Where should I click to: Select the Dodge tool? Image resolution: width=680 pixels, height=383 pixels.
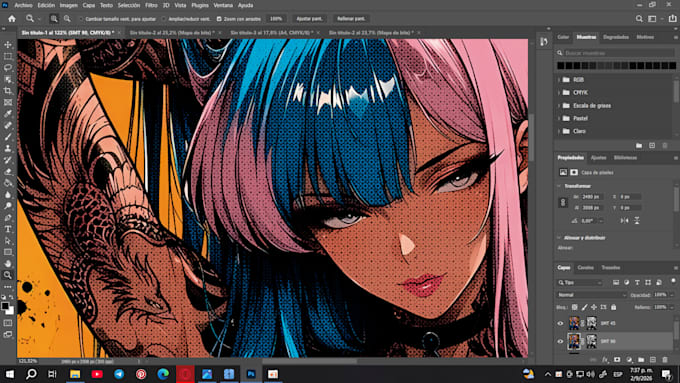tap(8, 206)
